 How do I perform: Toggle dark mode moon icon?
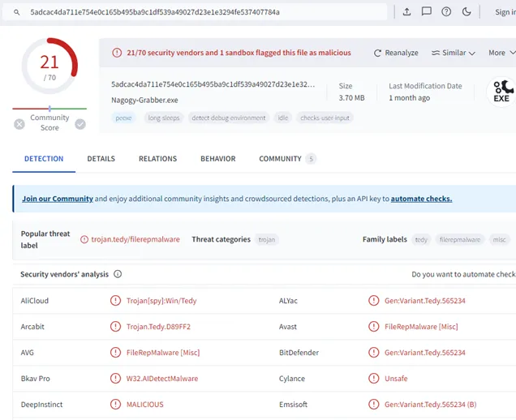467,12
